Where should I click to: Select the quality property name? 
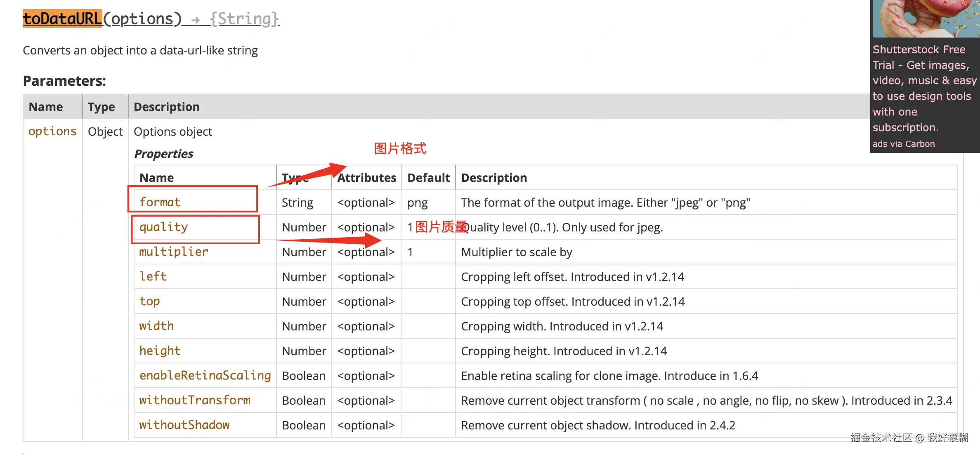(x=163, y=227)
